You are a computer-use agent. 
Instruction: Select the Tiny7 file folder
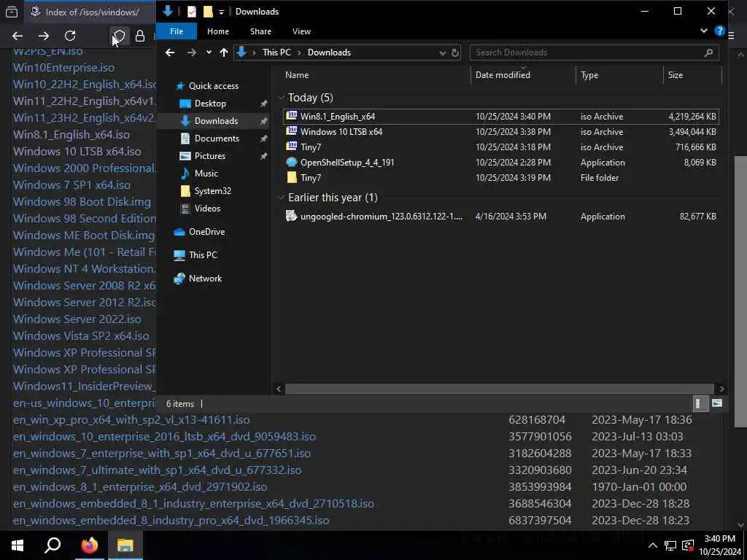(500, 178)
